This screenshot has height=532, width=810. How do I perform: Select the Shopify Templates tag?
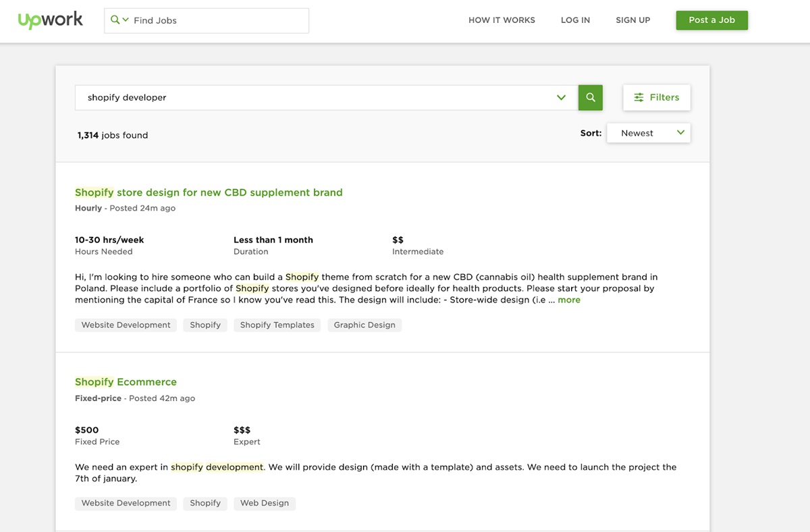(277, 325)
